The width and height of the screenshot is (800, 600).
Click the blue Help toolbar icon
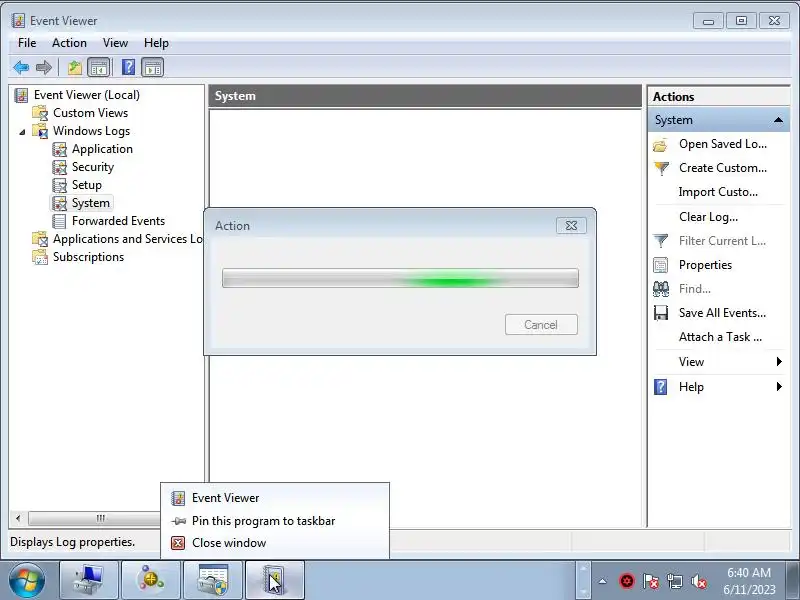click(129, 67)
